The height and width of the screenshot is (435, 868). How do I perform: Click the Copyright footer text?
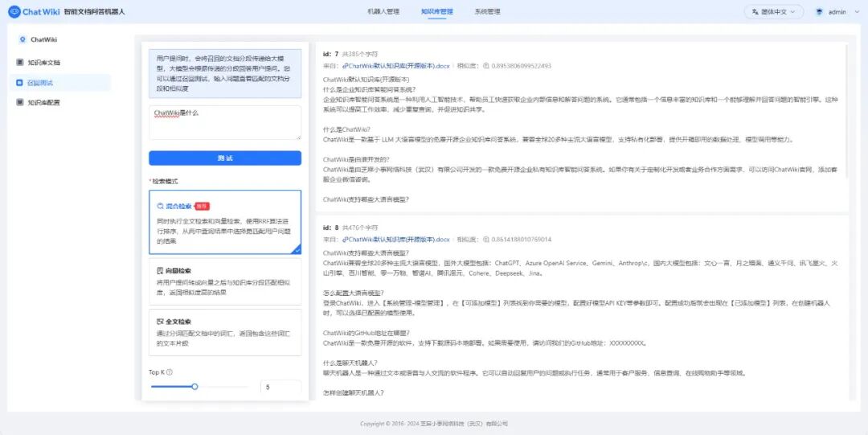click(x=434, y=424)
